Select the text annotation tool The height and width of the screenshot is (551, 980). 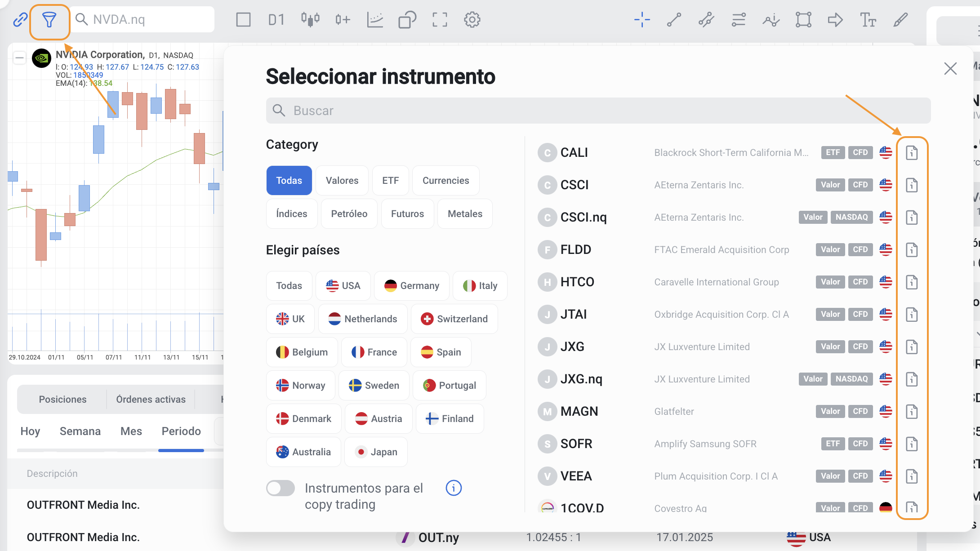coord(868,20)
